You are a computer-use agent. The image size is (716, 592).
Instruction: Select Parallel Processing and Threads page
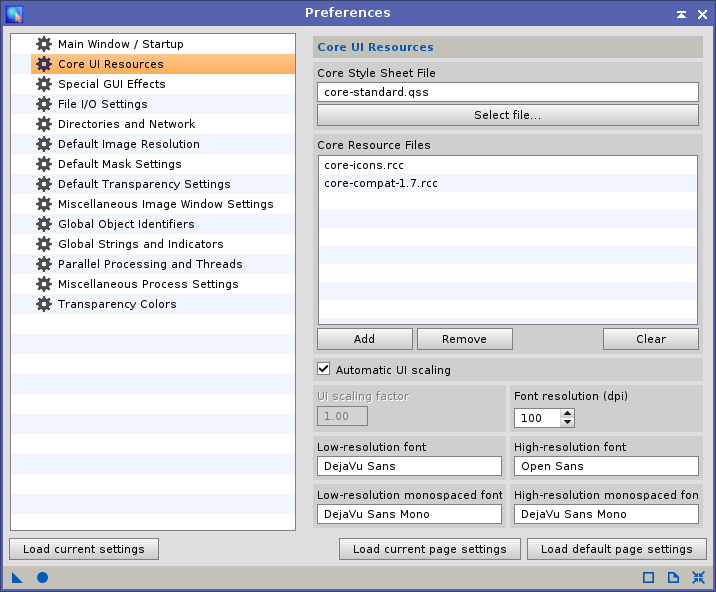pyautogui.click(x=150, y=264)
